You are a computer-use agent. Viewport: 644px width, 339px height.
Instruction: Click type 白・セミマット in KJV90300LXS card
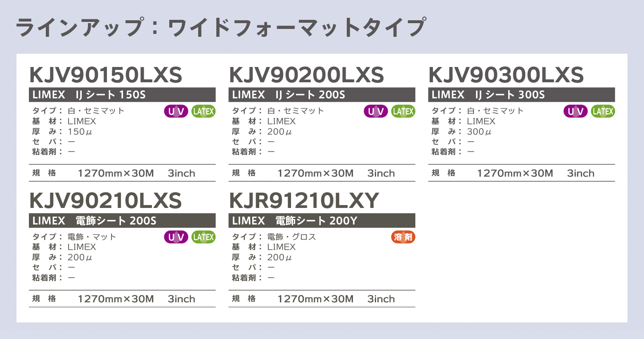click(495, 111)
